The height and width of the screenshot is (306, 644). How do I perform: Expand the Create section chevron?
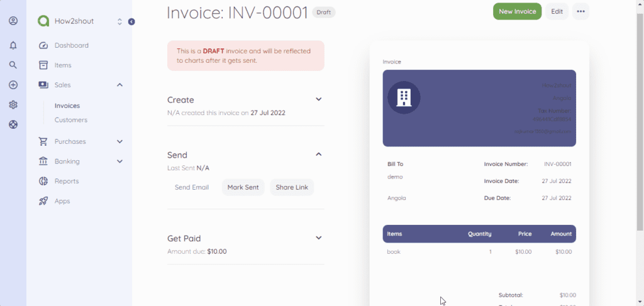318,99
